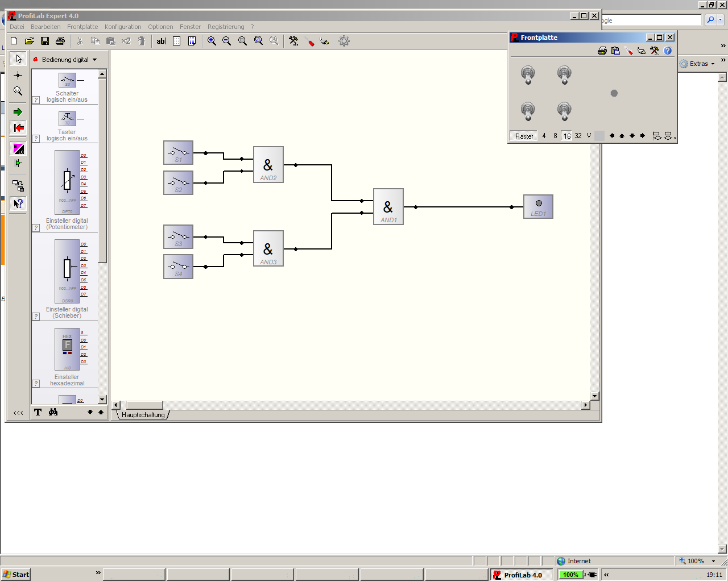Click the Windows Start button

pyautogui.click(x=16, y=575)
